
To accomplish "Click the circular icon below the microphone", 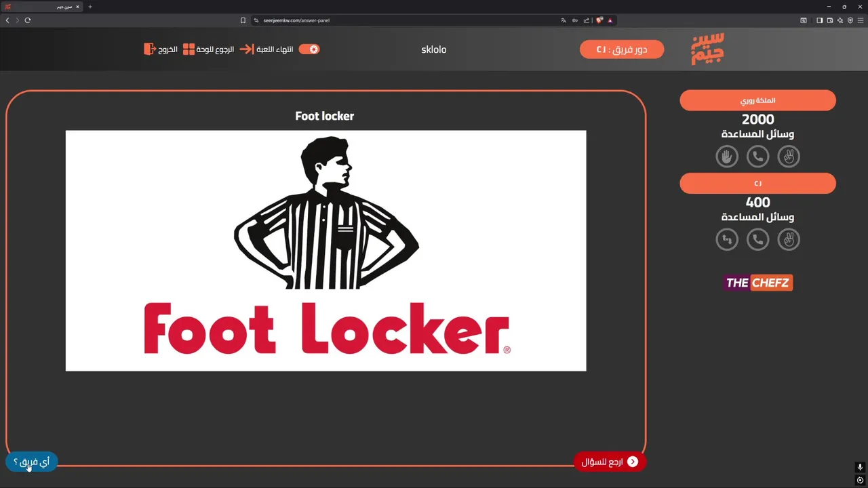I will coord(861,481).
